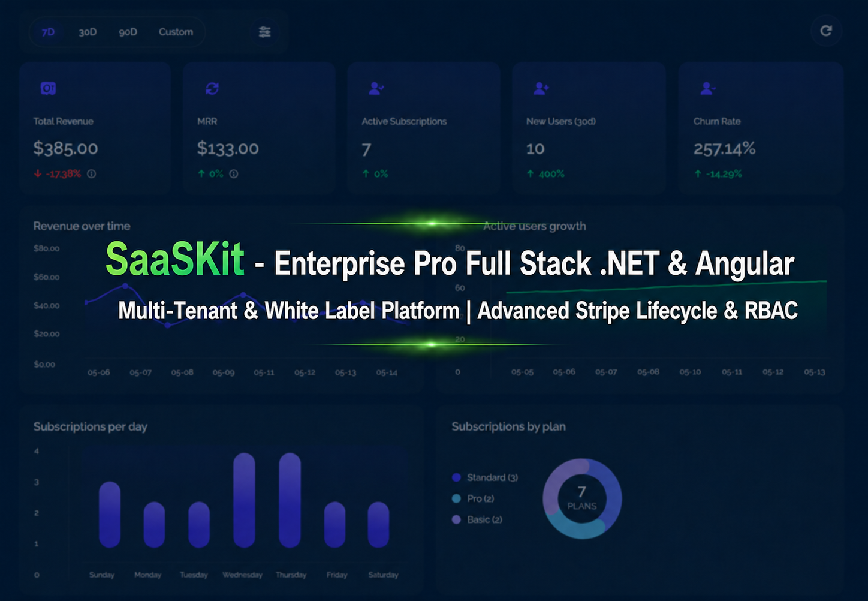The width and height of the screenshot is (868, 601).
Task: Click the Active Subscriptions user icon
Action: (x=376, y=88)
